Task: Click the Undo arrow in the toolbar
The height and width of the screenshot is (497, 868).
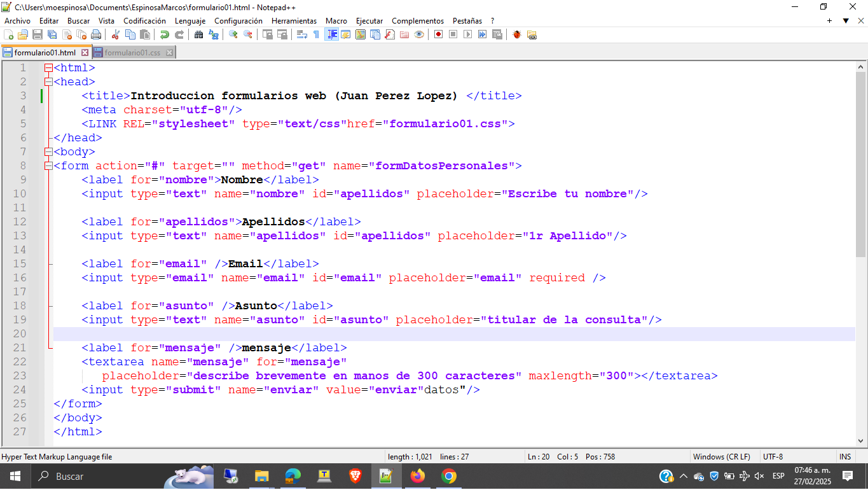Action: tap(165, 35)
